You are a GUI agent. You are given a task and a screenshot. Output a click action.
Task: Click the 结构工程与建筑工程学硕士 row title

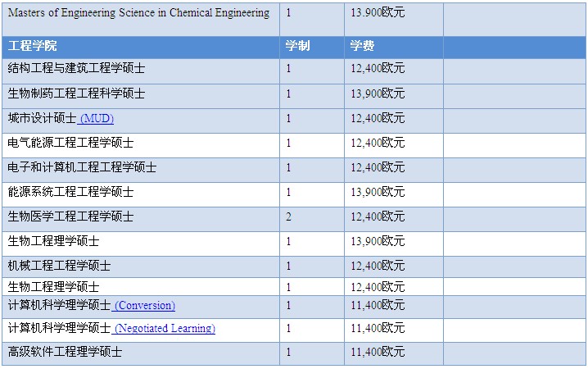76,69
